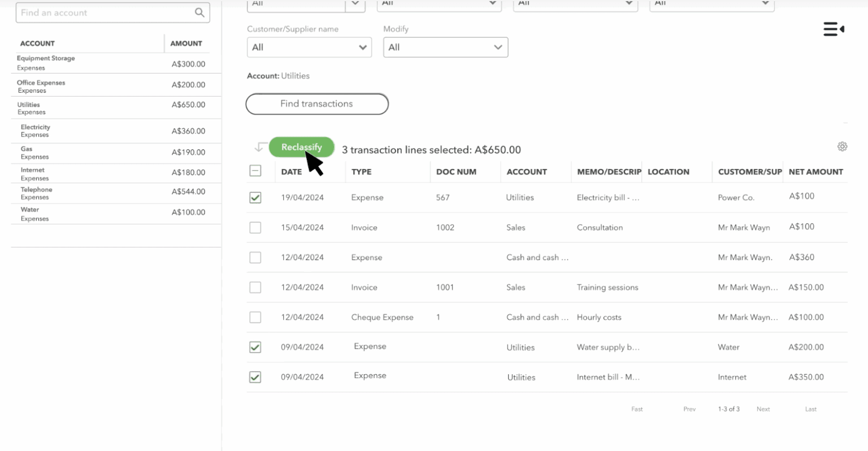Image resolution: width=868 pixels, height=451 pixels.
Task: Click the Find transactions button
Action: (x=316, y=104)
